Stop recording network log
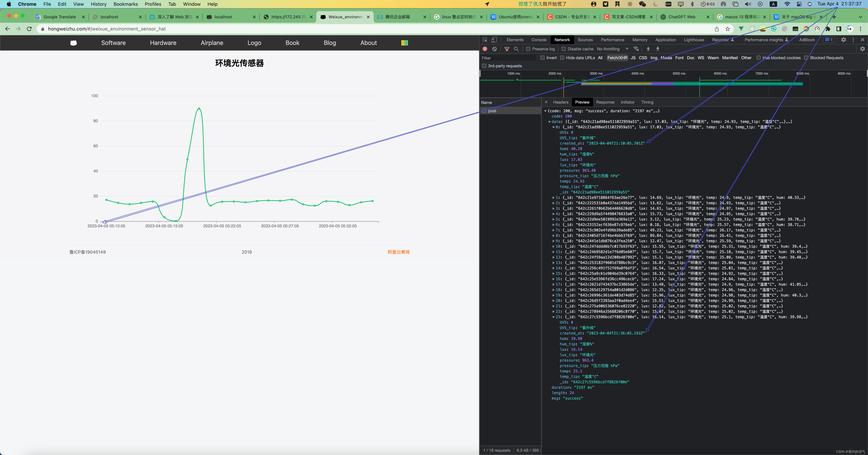The image size is (868, 455). (485, 49)
